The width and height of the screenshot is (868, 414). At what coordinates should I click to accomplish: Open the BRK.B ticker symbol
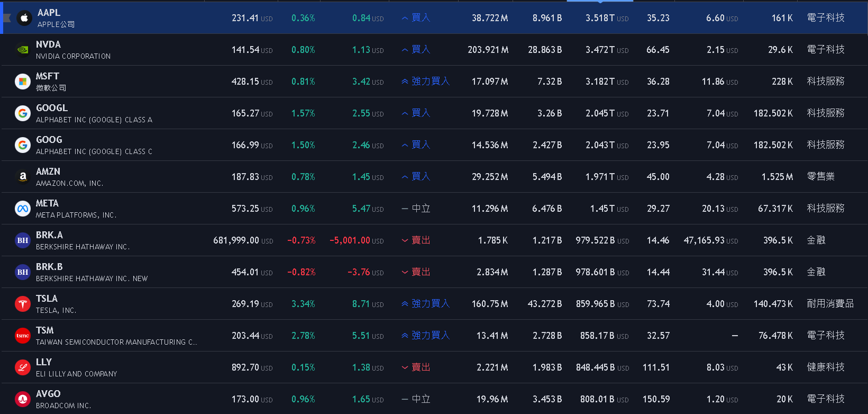49,267
